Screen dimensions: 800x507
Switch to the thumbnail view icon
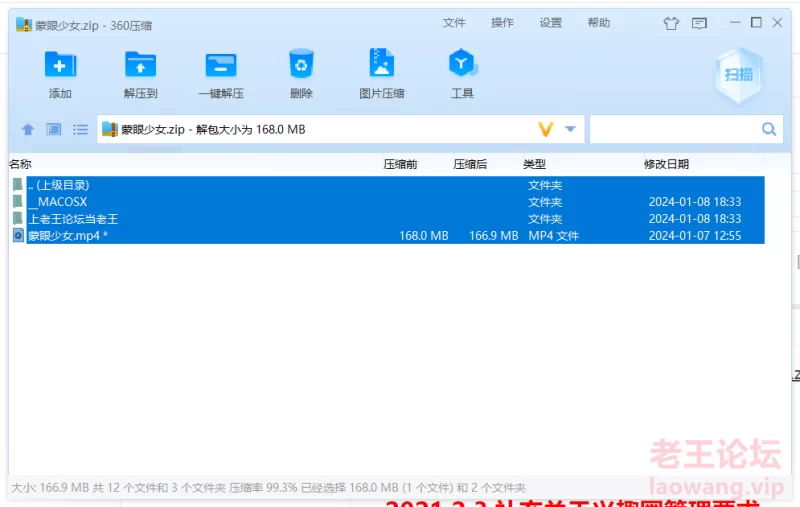pyautogui.click(x=54, y=130)
